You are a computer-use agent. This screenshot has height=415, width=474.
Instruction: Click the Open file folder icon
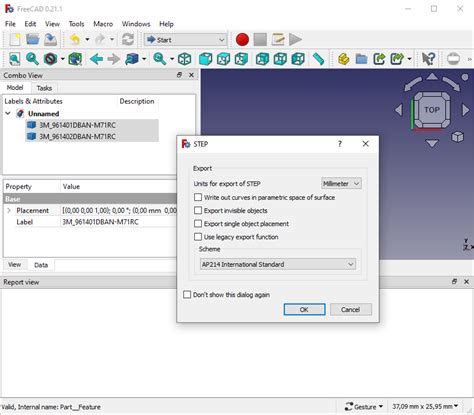tap(33, 40)
